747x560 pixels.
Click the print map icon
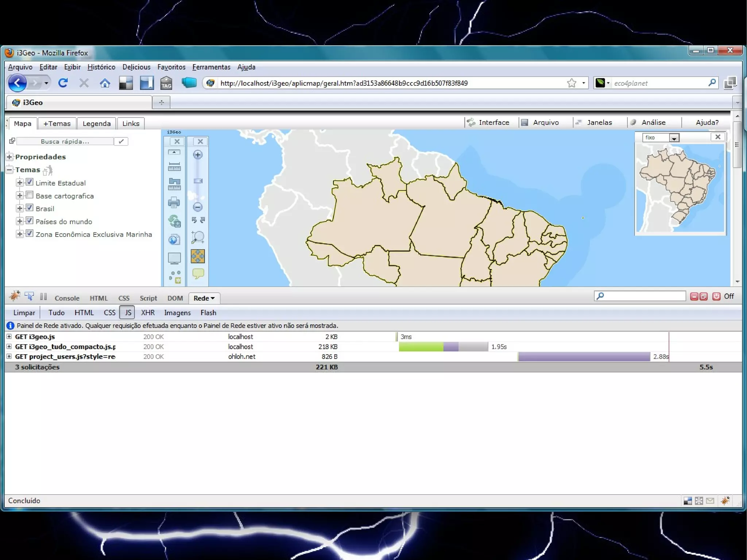tap(174, 202)
